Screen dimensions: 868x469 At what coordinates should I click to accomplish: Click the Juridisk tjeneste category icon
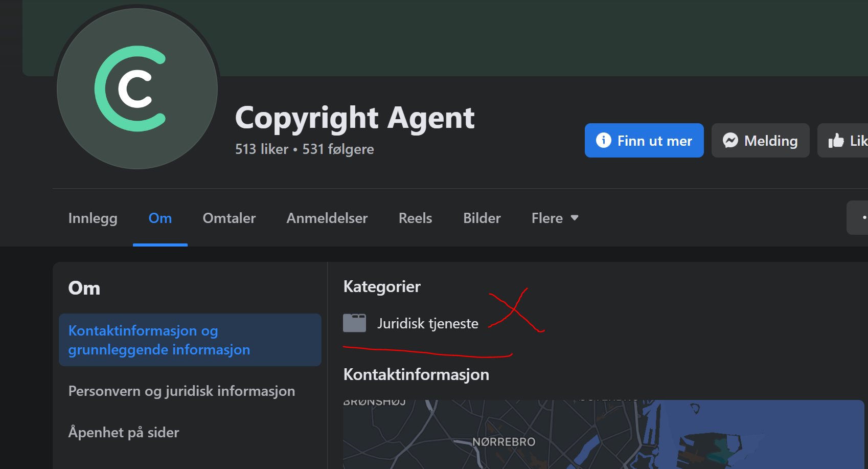[354, 323]
